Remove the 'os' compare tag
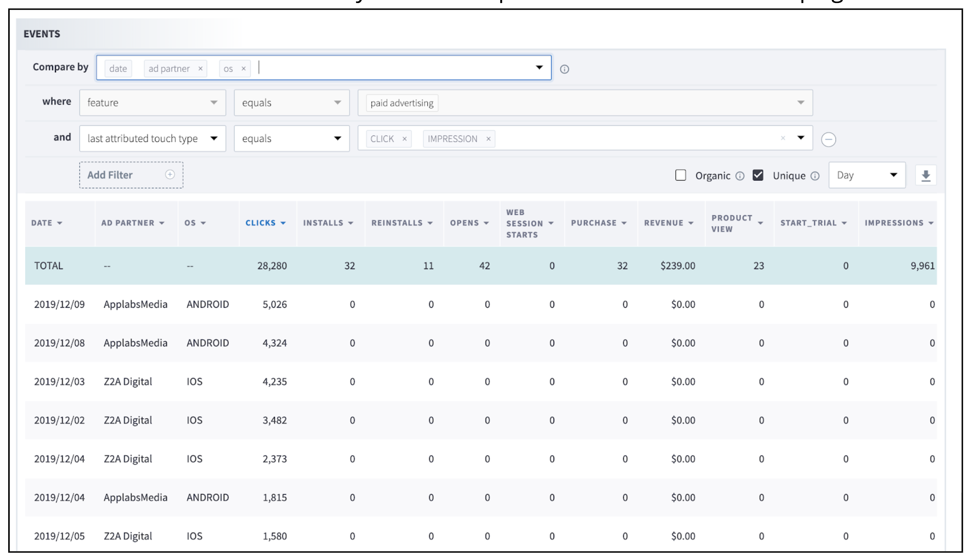 pos(243,69)
